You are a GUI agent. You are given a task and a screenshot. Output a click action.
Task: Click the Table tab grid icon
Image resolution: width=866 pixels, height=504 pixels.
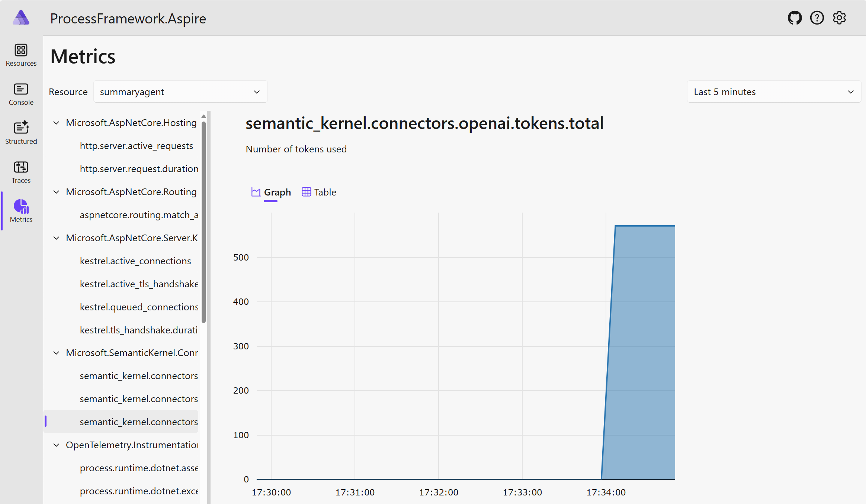306,192
